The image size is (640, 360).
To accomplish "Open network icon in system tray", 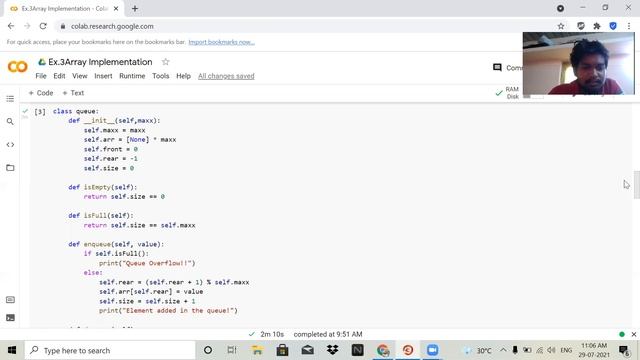I will [x=540, y=350].
